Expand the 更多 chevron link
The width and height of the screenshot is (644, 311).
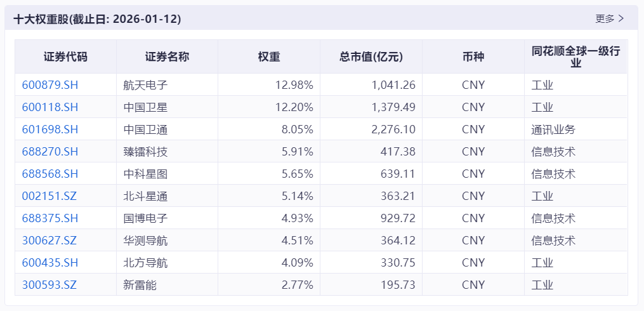[610, 19]
